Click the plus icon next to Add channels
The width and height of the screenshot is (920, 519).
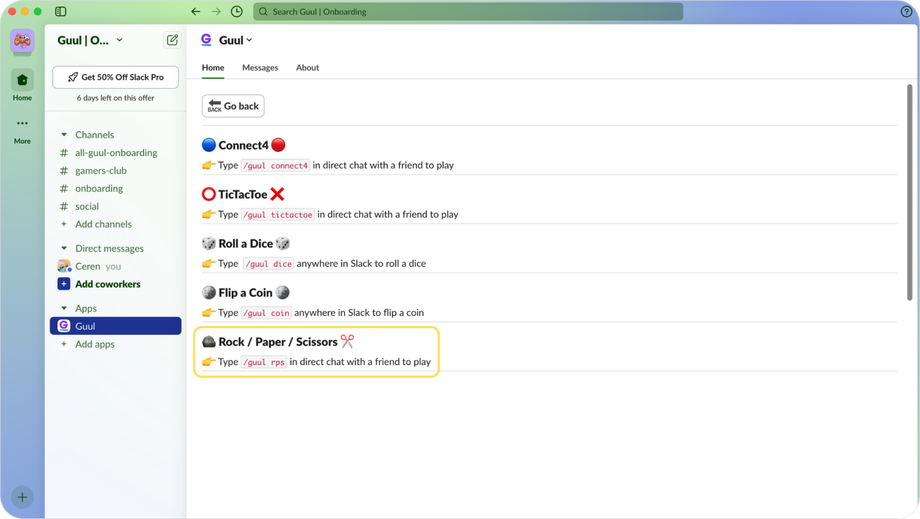(64, 224)
